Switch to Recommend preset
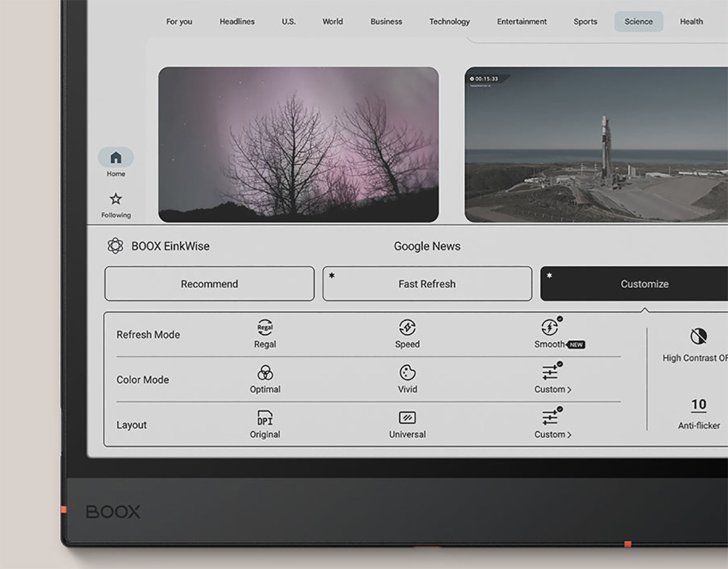The image size is (728, 569). [x=209, y=284]
